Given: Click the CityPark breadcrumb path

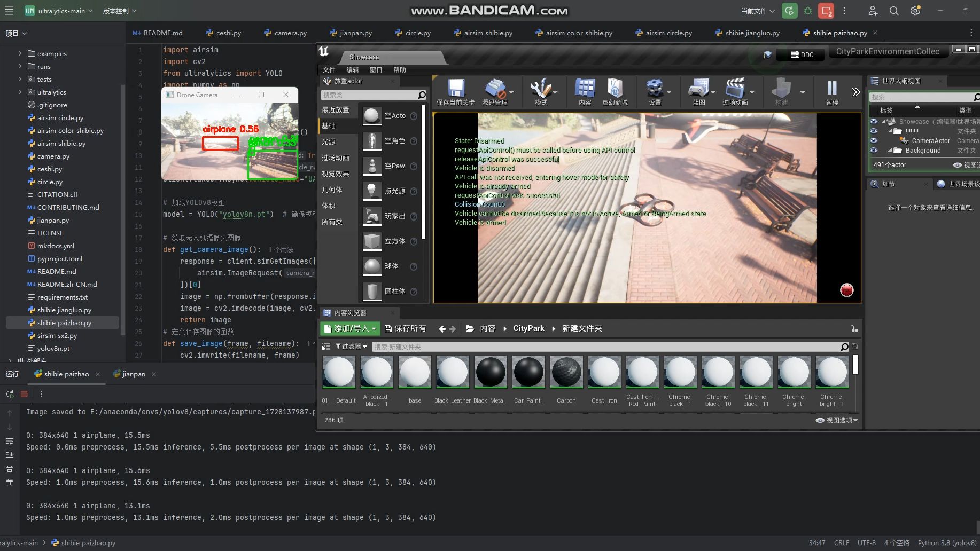Looking at the screenshot, I should point(528,328).
